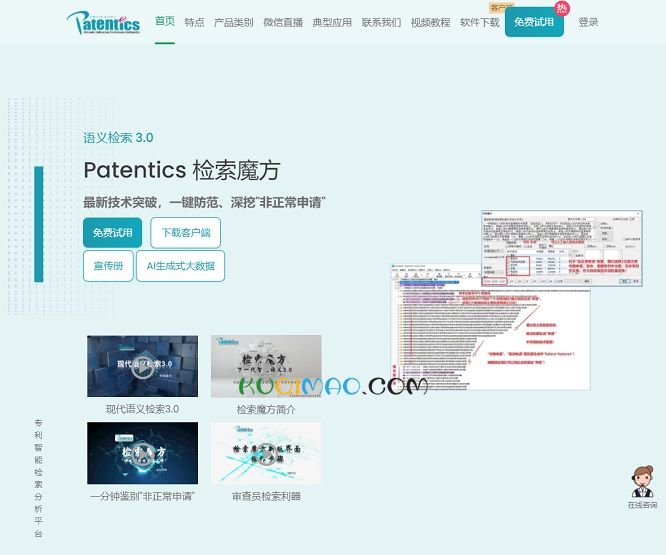666x555 pixels.
Task: Click the Patentics 检索魔方 headline
Action: pyautogui.click(x=182, y=170)
